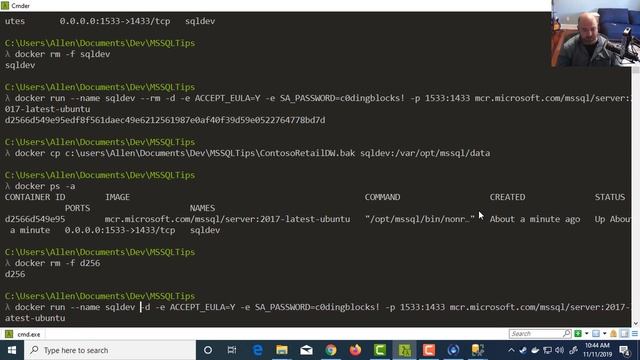The width and height of the screenshot is (640, 360).
Task: Open the blue circular app on taskbar
Action: (x=453, y=350)
